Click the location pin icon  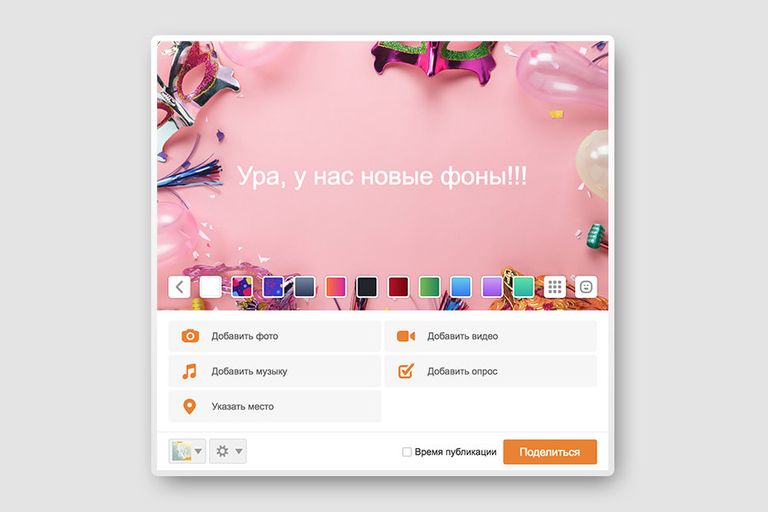[190, 407]
